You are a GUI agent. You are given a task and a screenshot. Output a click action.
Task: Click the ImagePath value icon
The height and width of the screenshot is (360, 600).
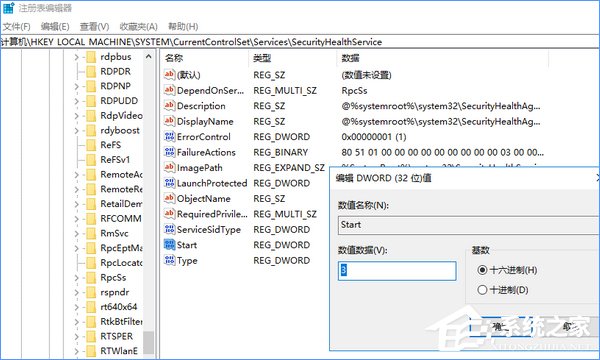[x=169, y=168]
